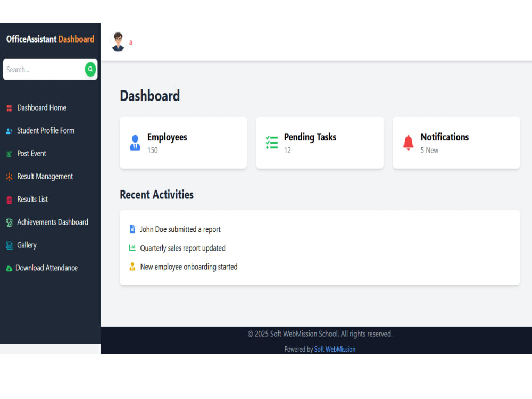The width and height of the screenshot is (532, 399).
Task: Click the Employees person icon
Action: coord(135,143)
